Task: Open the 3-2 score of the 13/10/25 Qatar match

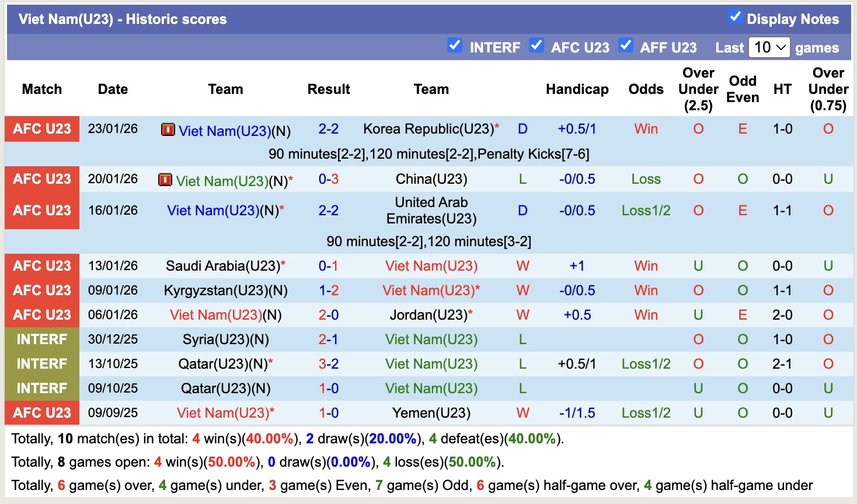Action: (329, 364)
